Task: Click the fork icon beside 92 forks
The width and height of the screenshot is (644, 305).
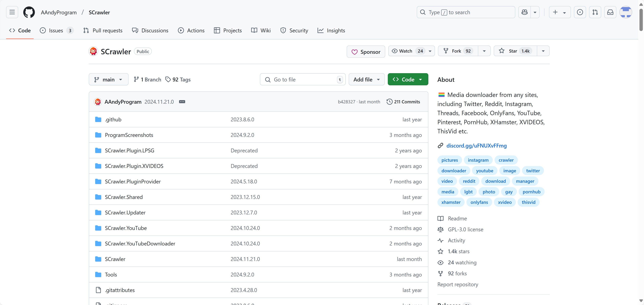Action: tap(441, 274)
